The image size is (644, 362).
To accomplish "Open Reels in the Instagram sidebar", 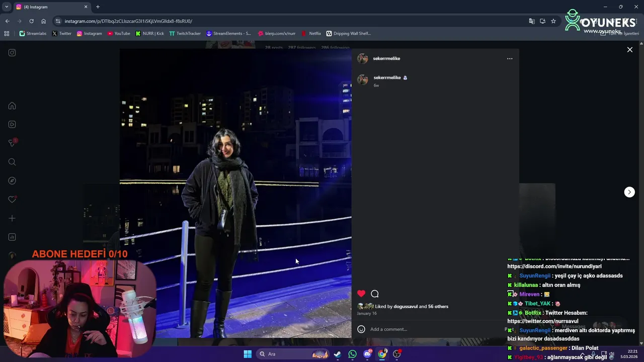I will click(12, 124).
